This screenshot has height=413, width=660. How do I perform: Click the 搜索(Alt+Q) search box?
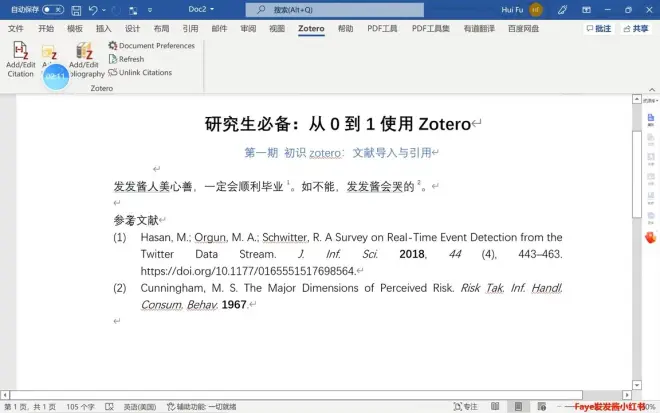(x=335, y=10)
